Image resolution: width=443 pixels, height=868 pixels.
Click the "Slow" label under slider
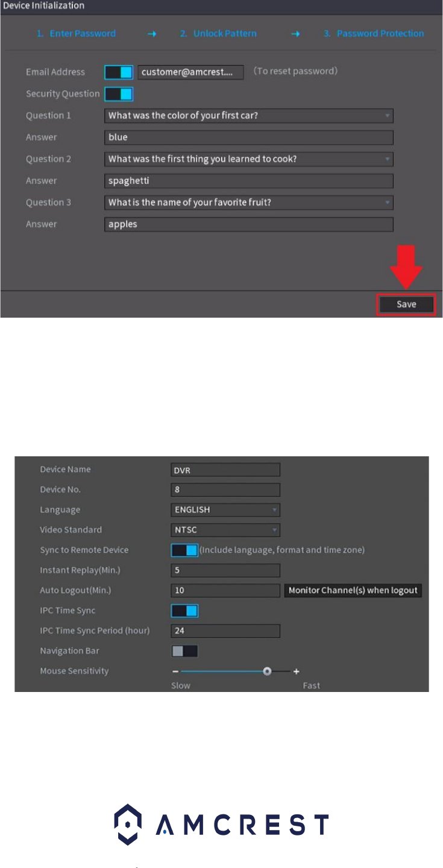(x=181, y=685)
